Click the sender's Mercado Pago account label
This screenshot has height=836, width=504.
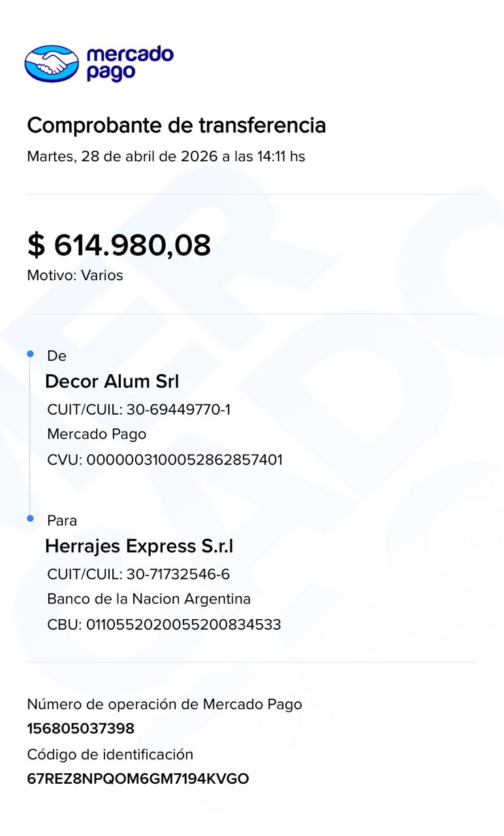coord(97,434)
